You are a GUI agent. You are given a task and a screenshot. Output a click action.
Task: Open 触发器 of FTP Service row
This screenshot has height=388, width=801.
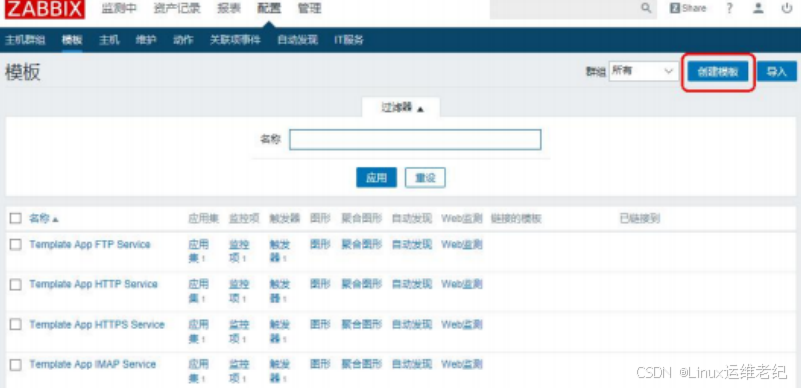click(x=279, y=251)
